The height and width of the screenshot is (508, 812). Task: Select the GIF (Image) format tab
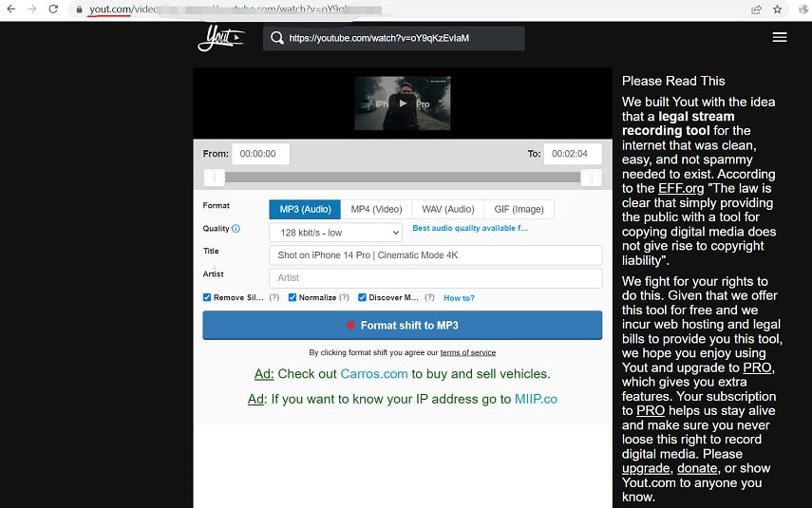point(519,209)
